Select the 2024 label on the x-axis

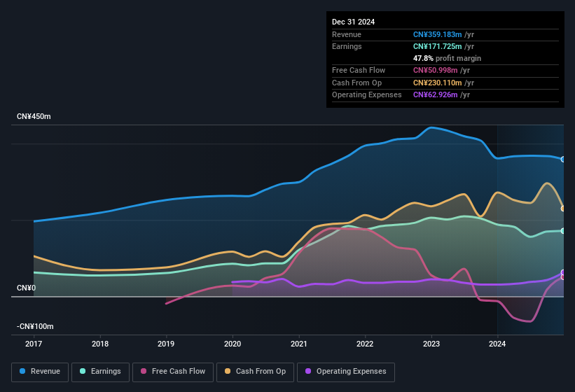pyautogui.click(x=497, y=344)
